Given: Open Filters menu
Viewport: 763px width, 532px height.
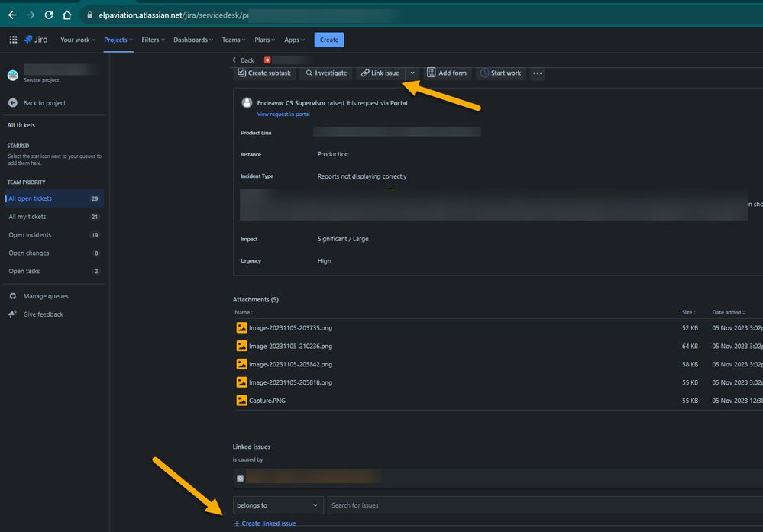Looking at the screenshot, I should (x=153, y=40).
